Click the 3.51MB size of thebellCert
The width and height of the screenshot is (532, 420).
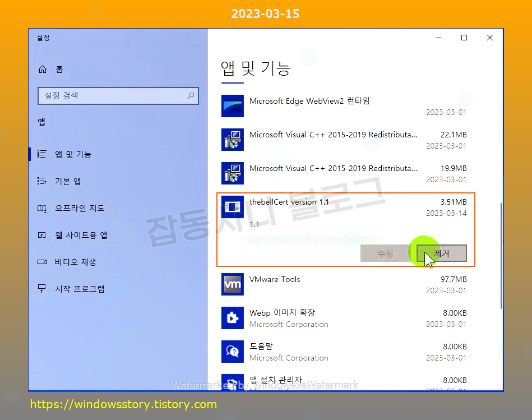(x=454, y=202)
